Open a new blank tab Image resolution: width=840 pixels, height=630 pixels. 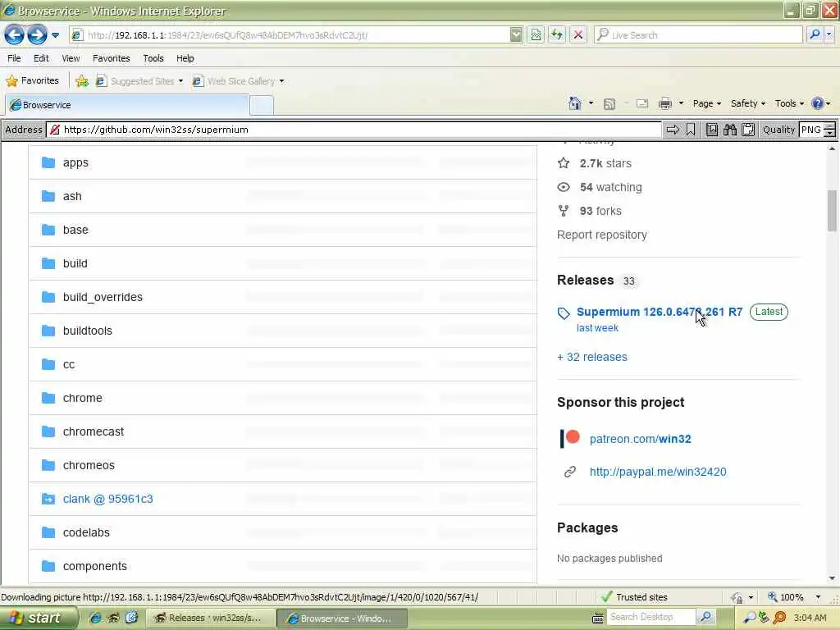262,106
